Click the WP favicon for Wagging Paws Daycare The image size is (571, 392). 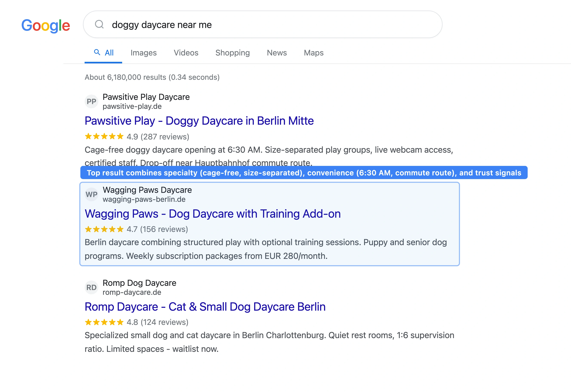[x=91, y=194]
